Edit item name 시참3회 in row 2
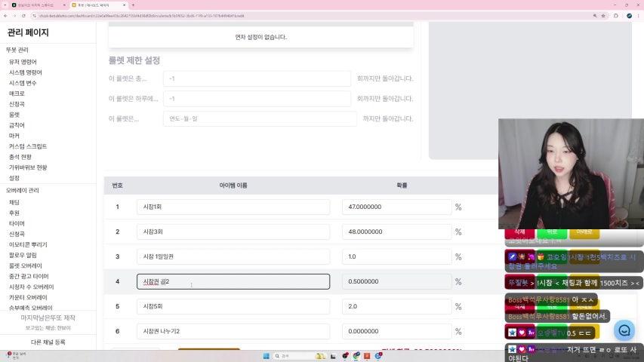Viewport: 644px width, 362px height. [233, 232]
